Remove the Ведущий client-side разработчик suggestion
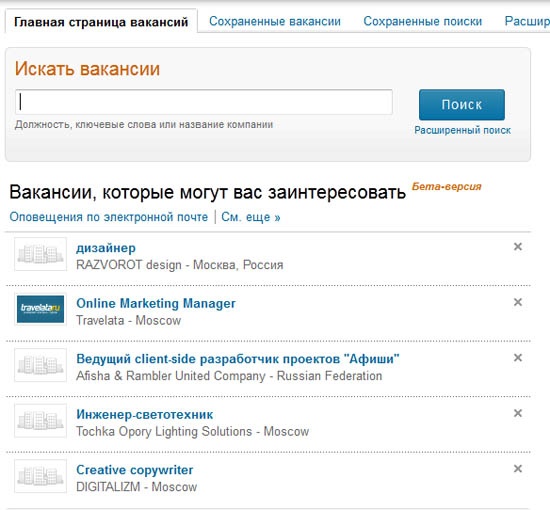Screen dimensions: 550x510 [518, 358]
